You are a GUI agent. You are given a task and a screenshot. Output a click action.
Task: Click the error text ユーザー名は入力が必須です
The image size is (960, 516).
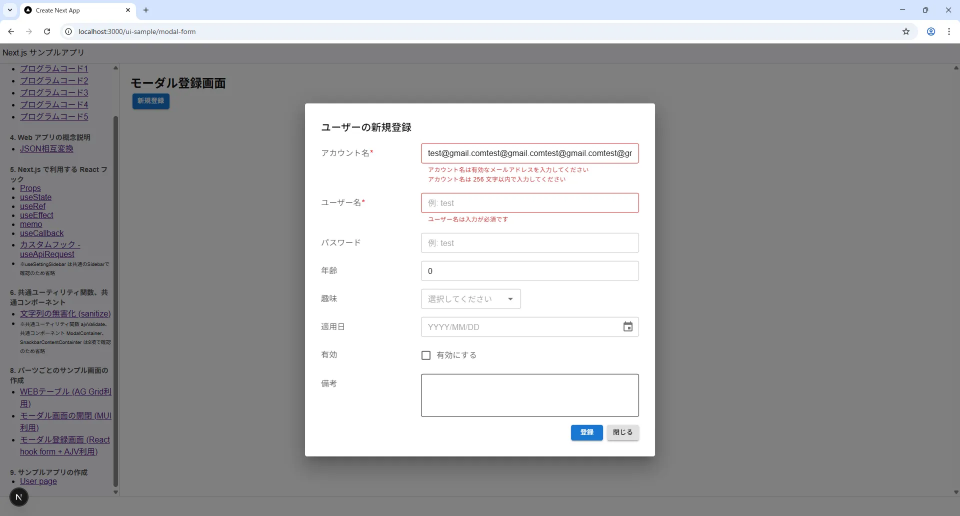click(x=468, y=219)
